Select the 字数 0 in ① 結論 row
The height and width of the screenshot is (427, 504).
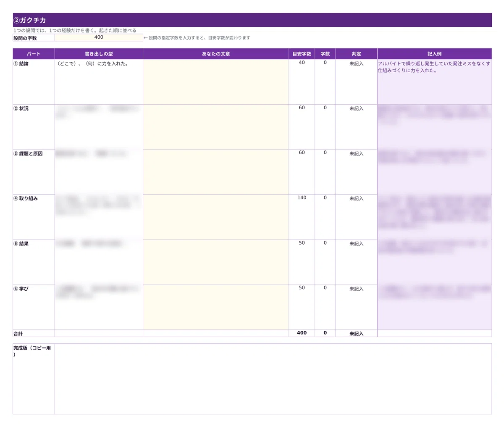pos(325,63)
